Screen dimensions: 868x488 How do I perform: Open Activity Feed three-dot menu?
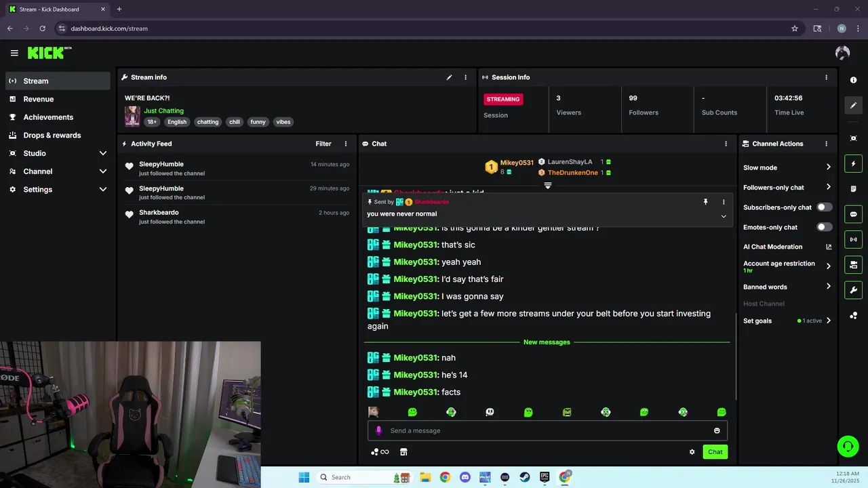(x=346, y=144)
